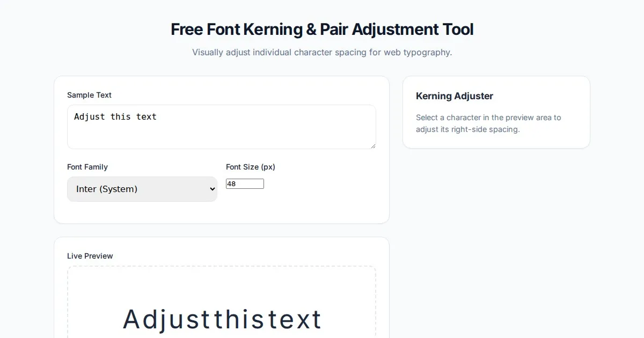Viewport: 644px width, 338px height.
Task: Click the Font Size (px) label
Action: coord(251,167)
